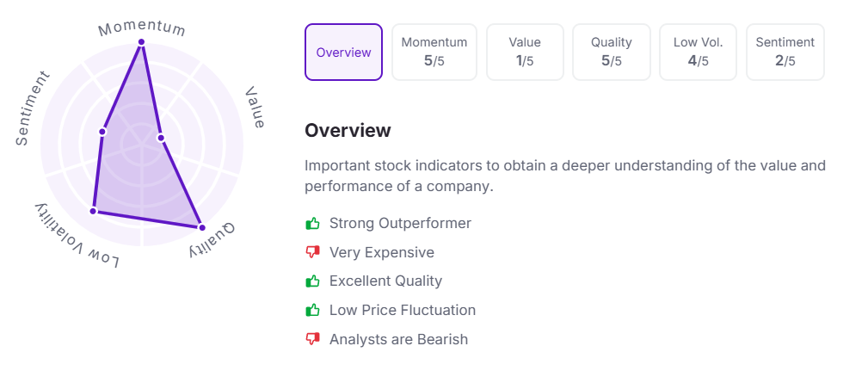Image resolution: width=868 pixels, height=377 pixels.
Task: Switch to the Value 1/5 tab
Action: pyautogui.click(x=525, y=53)
